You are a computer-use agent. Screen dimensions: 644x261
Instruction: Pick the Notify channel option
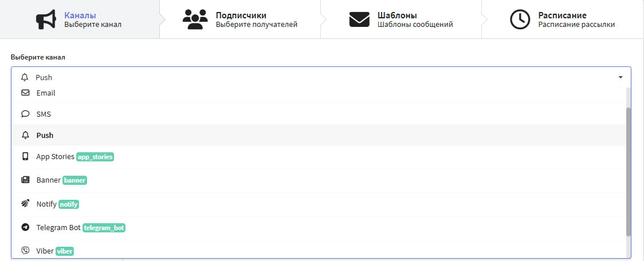pos(46,204)
